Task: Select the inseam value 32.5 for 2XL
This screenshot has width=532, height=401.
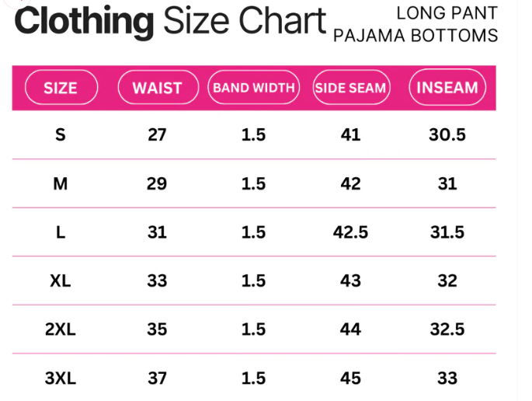Action: pos(447,329)
